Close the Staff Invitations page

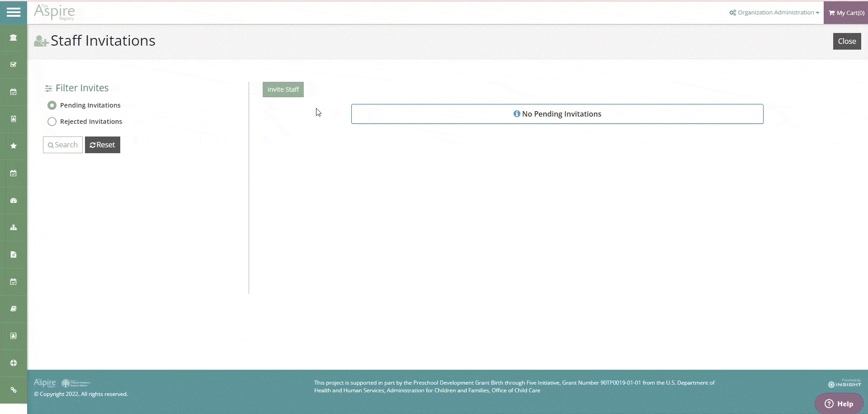pos(847,41)
